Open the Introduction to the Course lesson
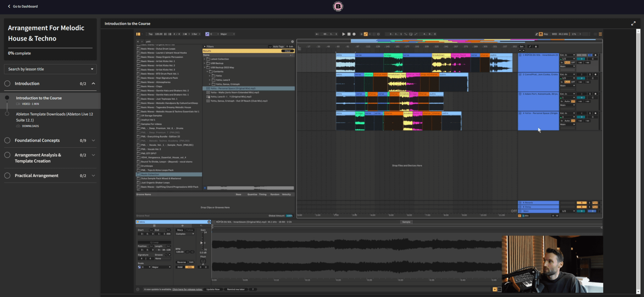This screenshot has width=644, height=297. [39, 98]
